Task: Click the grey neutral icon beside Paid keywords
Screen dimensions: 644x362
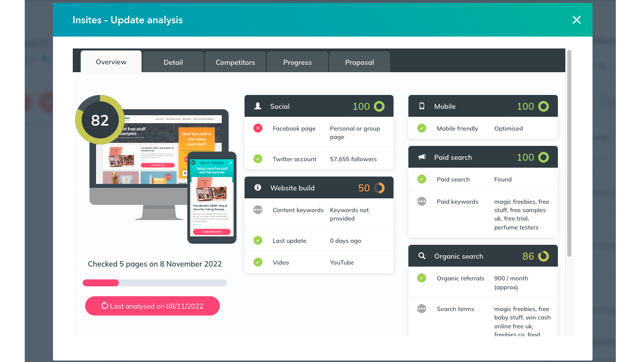Action: (x=421, y=201)
